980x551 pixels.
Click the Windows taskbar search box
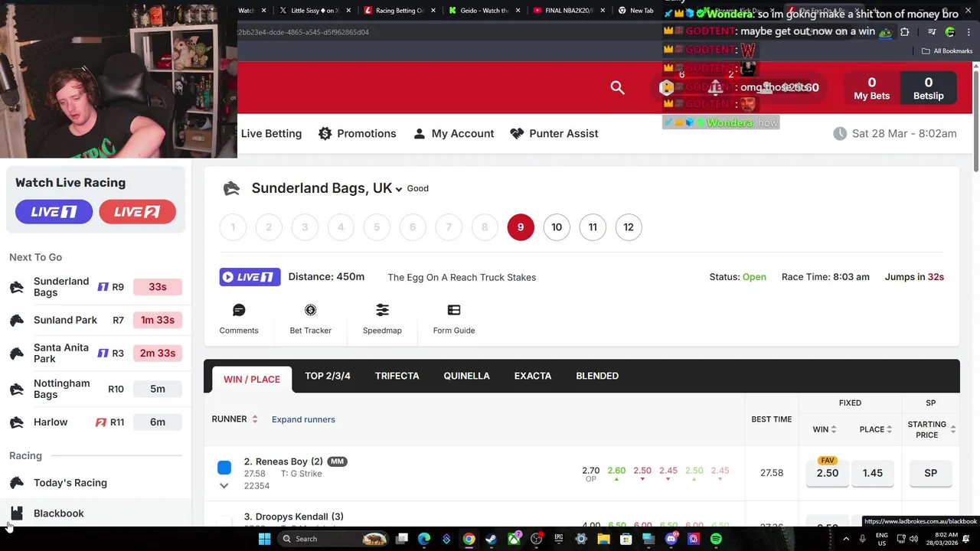click(x=332, y=539)
